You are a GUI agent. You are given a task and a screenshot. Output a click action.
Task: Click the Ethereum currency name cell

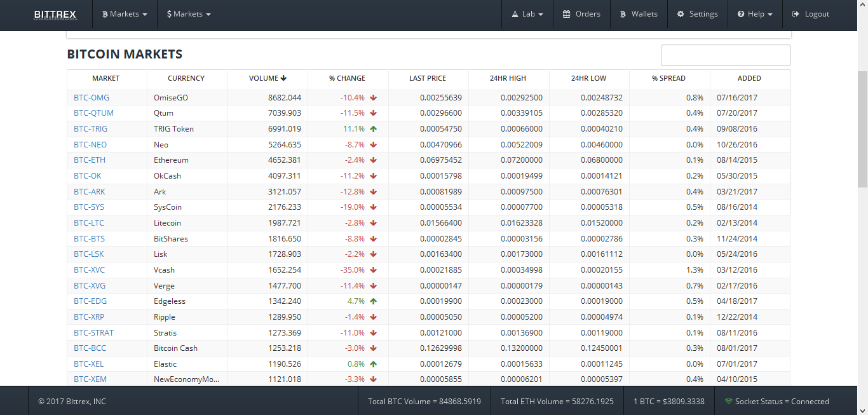click(187, 160)
